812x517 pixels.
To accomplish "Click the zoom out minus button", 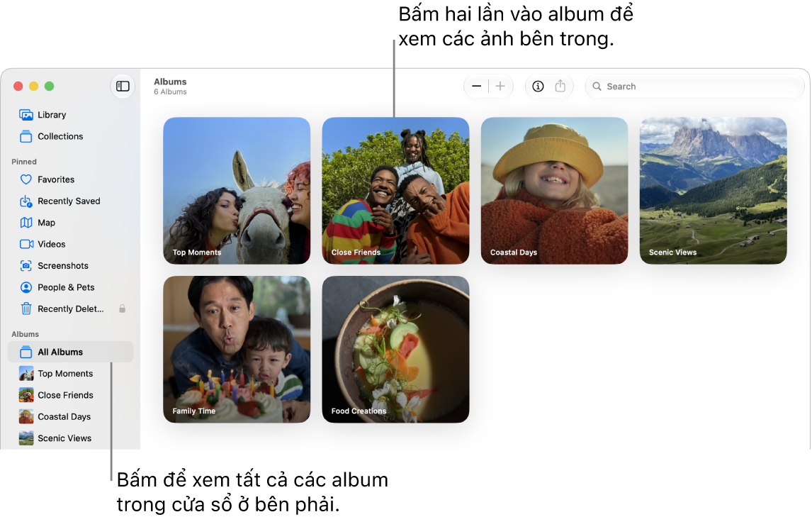I will click(476, 86).
